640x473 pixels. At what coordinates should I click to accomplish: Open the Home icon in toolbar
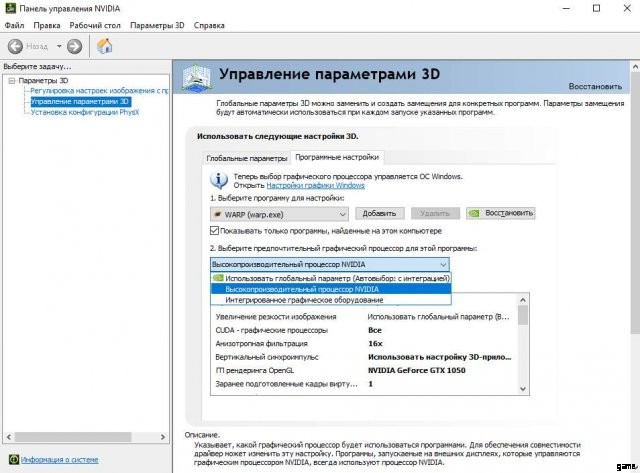(x=104, y=46)
